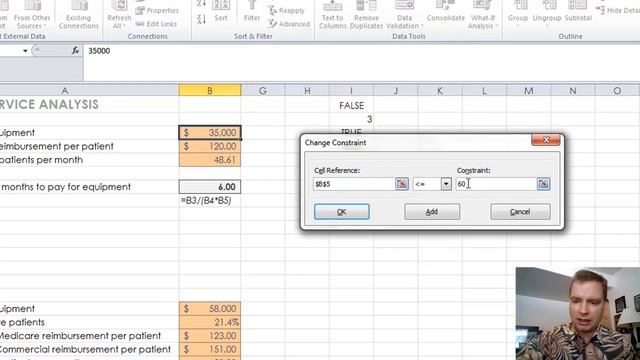640x360 pixels.
Task: Click formula text =B3/(B4*B5)
Action: pos(206,200)
